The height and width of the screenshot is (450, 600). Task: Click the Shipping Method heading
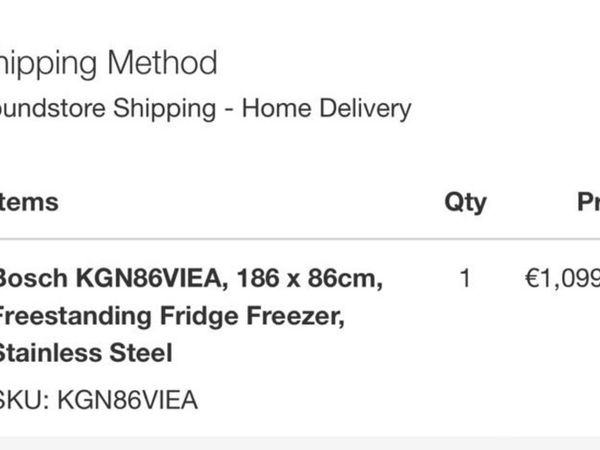coord(109,64)
